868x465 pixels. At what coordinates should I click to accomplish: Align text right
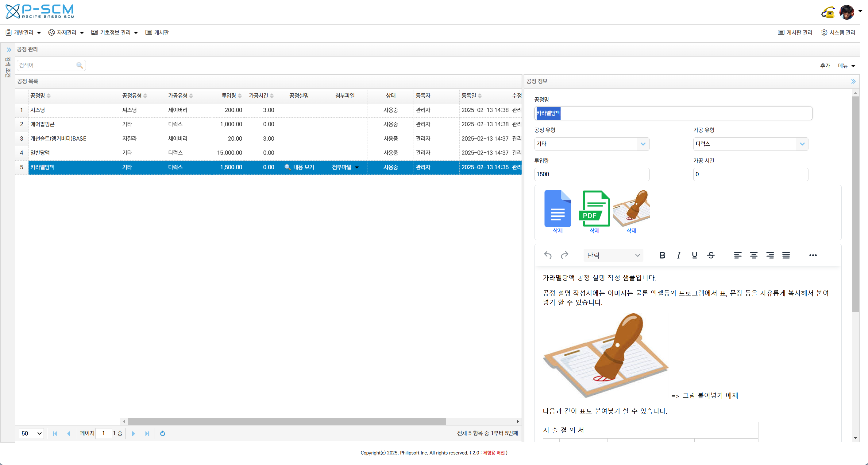(x=770, y=255)
